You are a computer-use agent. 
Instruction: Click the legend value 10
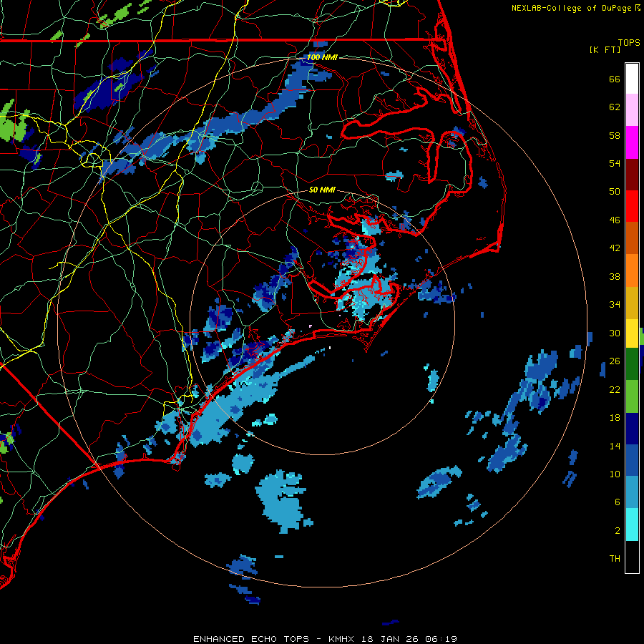click(x=615, y=474)
